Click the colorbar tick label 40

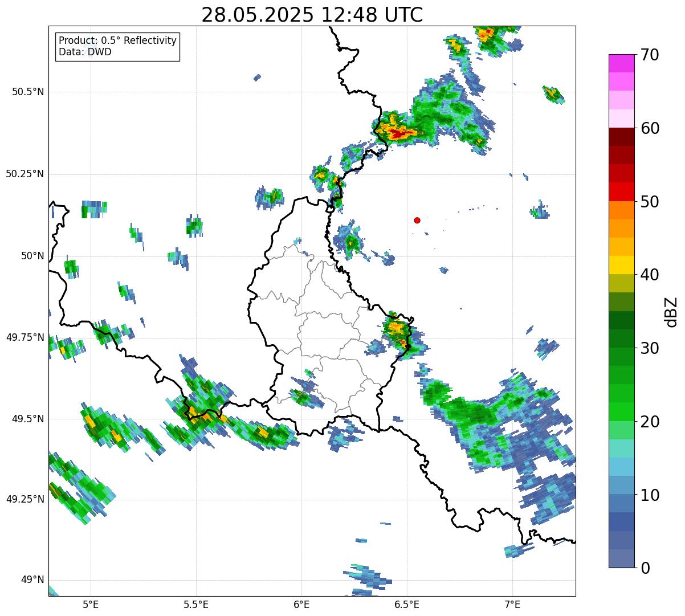point(650,275)
